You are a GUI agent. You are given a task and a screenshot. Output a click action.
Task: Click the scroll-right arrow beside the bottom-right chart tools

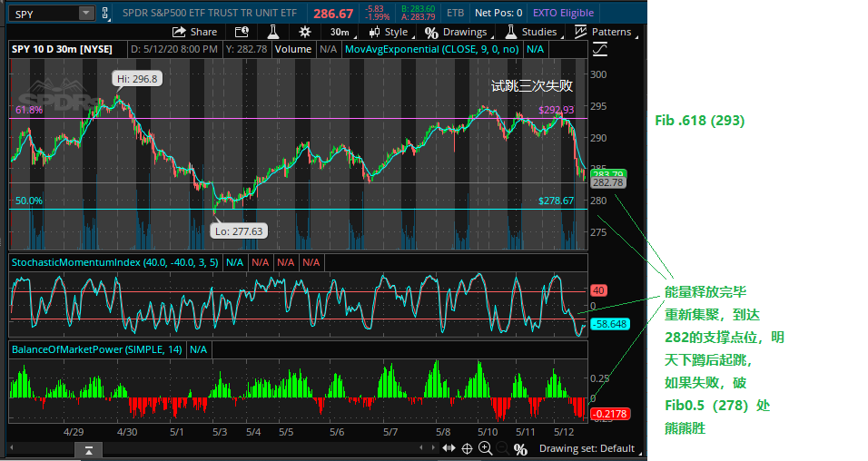[433, 447]
